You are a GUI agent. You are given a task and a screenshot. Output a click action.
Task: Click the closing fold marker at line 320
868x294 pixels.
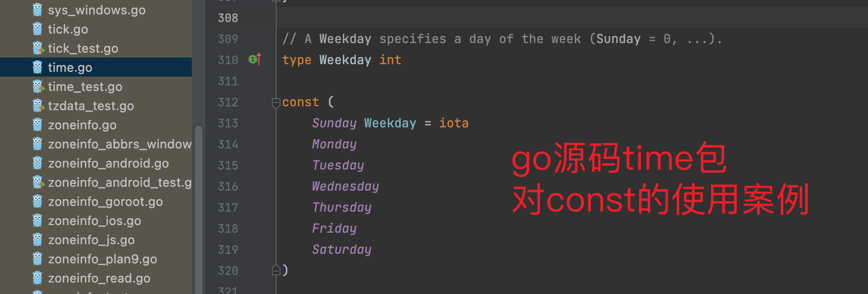coord(276,270)
